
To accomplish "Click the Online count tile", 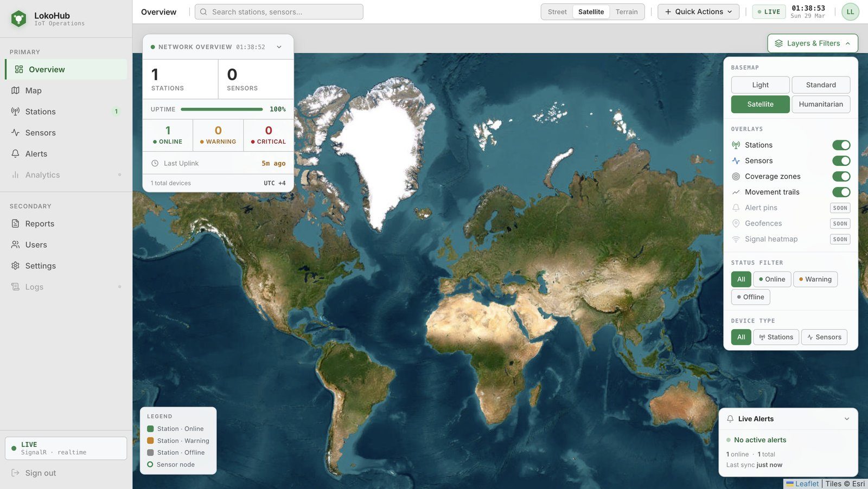I will coord(168,136).
